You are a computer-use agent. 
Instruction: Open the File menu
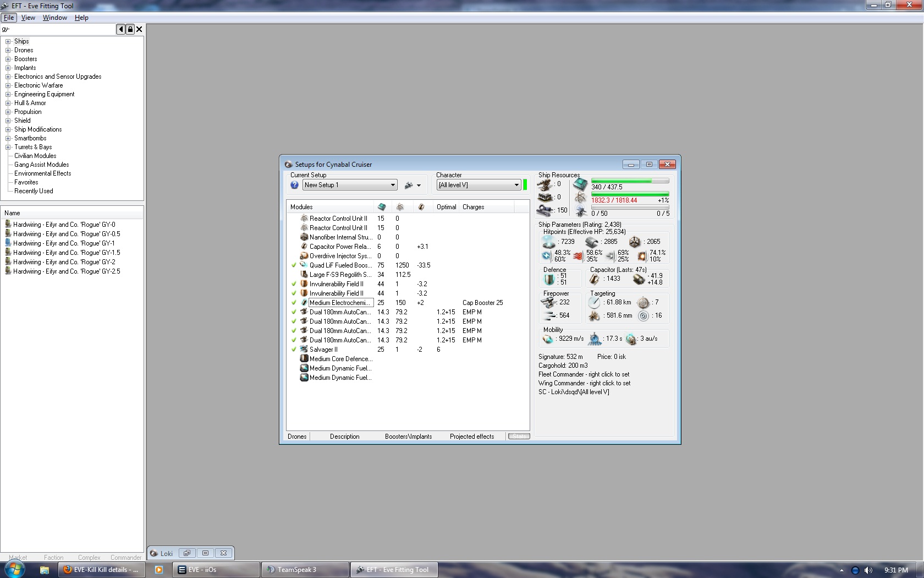[x=9, y=18]
